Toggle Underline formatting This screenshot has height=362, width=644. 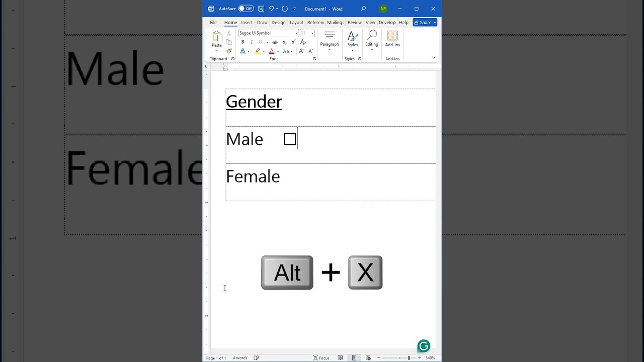(x=260, y=42)
